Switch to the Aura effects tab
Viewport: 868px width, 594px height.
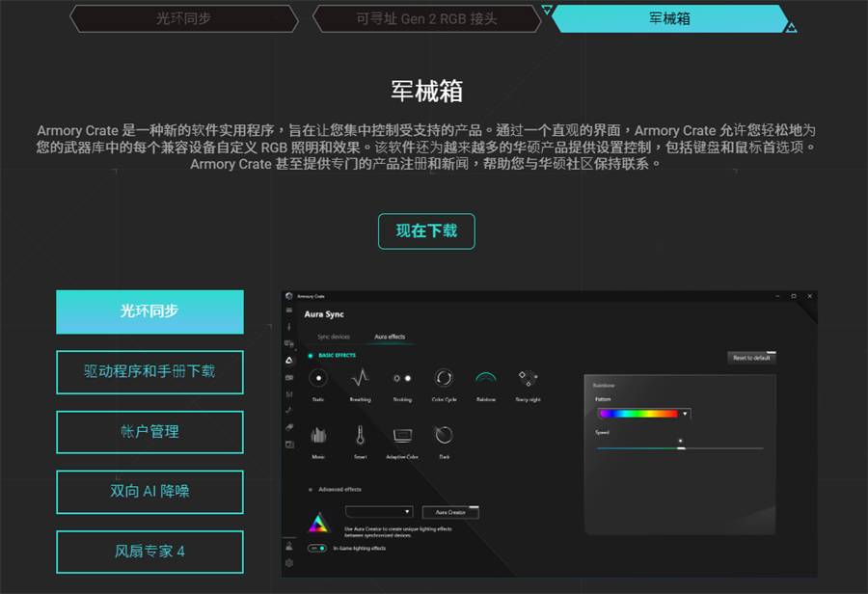390,337
